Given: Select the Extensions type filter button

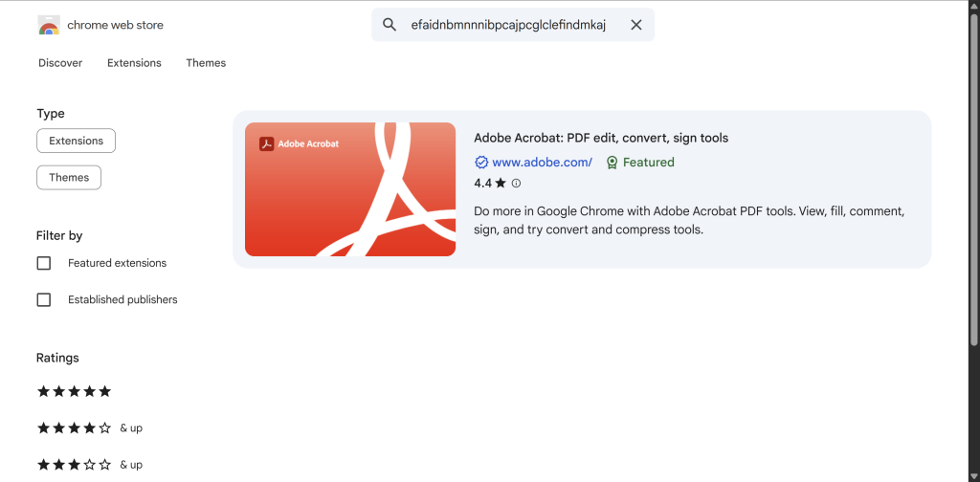Looking at the screenshot, I should pos(77,141).
